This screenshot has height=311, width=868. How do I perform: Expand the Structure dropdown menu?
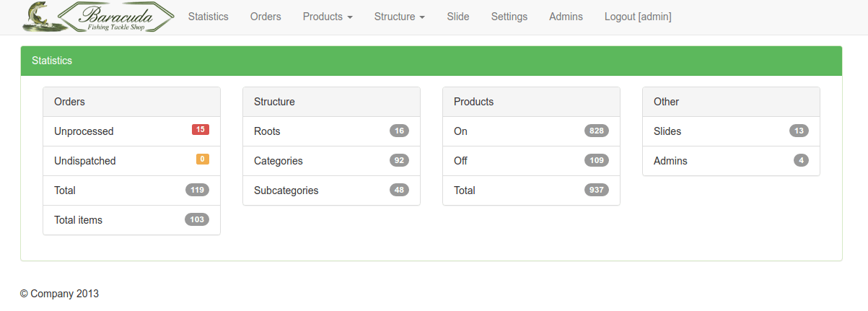400,17
